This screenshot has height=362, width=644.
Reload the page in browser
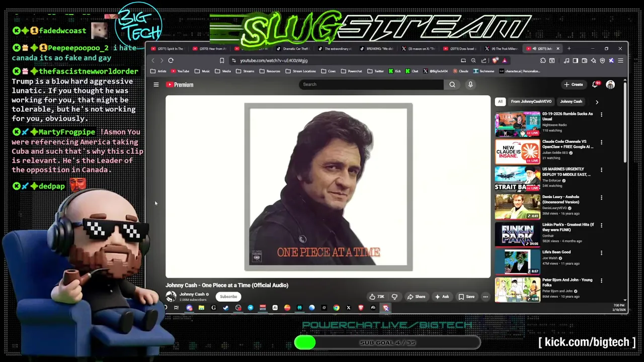(171, 60)
